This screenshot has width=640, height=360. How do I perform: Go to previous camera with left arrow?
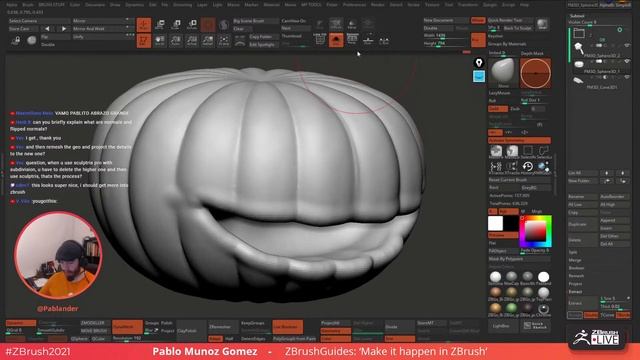(x=47, y=29)
